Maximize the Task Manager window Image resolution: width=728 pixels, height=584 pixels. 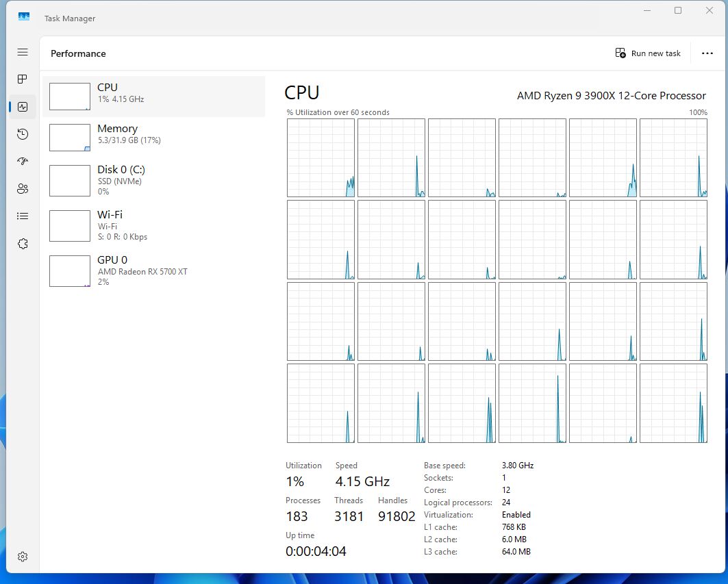(x=678, y=10)
